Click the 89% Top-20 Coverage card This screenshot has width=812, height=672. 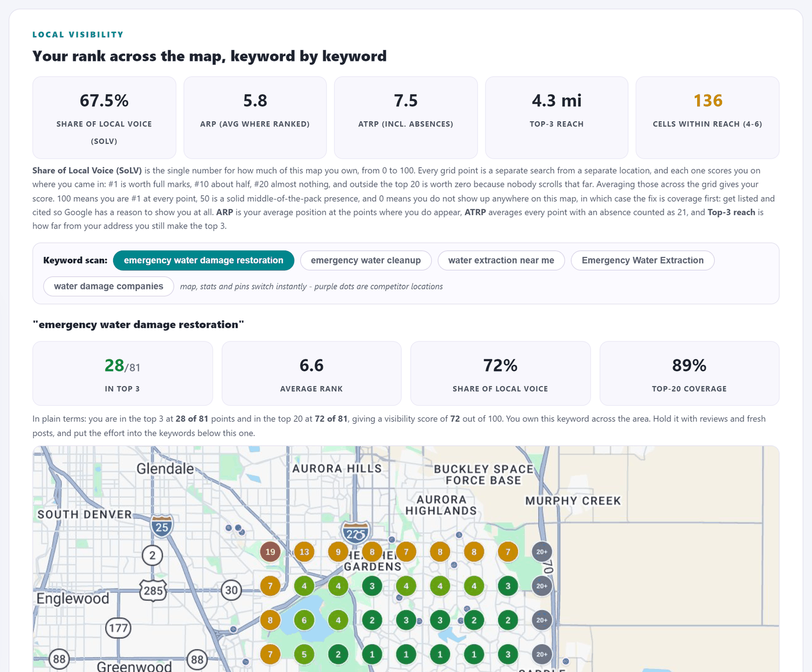click(690, 373)
